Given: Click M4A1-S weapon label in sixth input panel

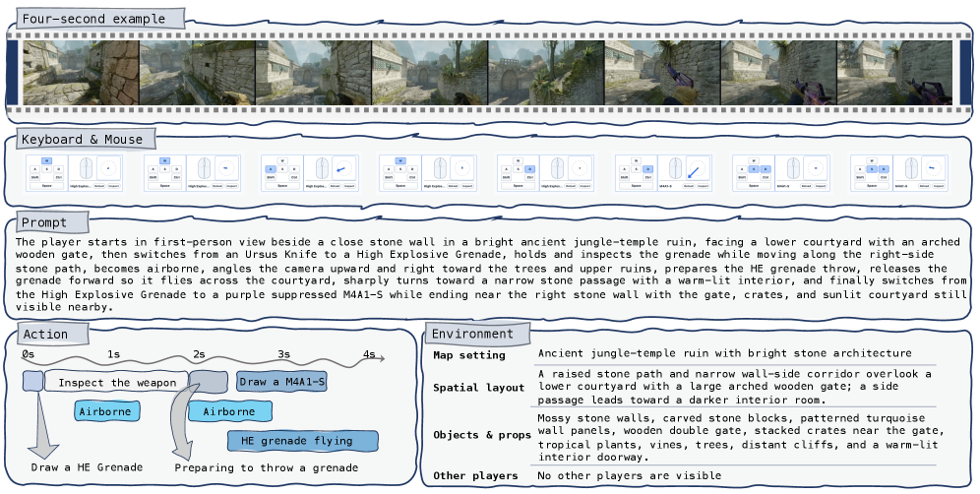Looking at the screenshot, I should [x=665, y=186].
